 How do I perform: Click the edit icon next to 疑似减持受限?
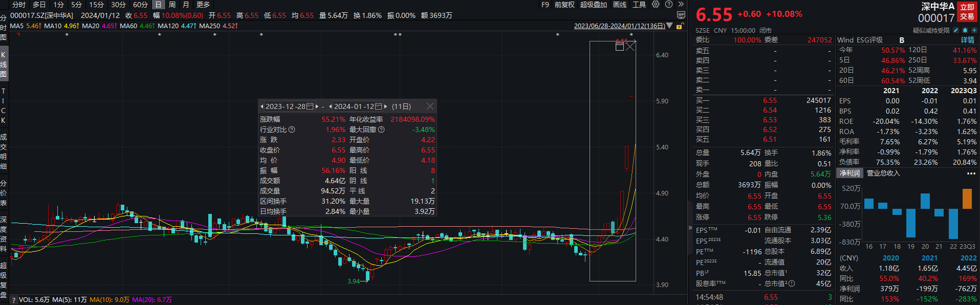click(955, 30)
